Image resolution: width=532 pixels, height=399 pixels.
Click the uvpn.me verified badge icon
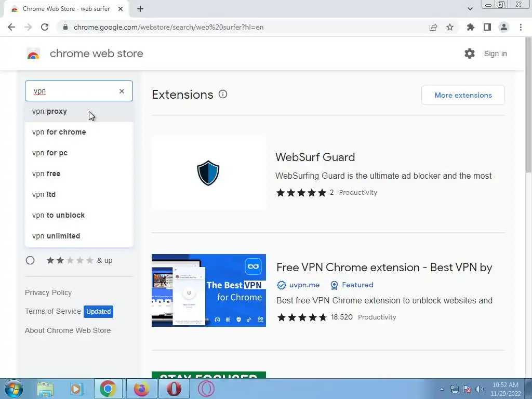click(281, 285)
